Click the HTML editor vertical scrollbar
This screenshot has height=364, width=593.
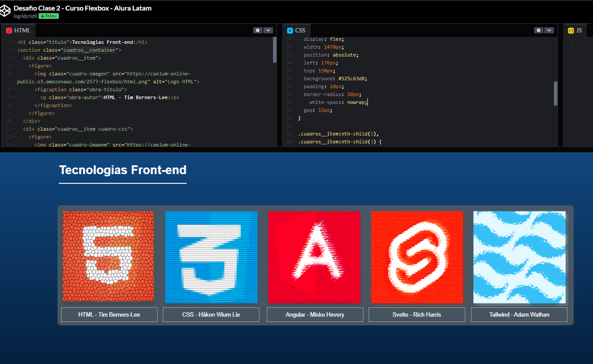click(275, 50)
